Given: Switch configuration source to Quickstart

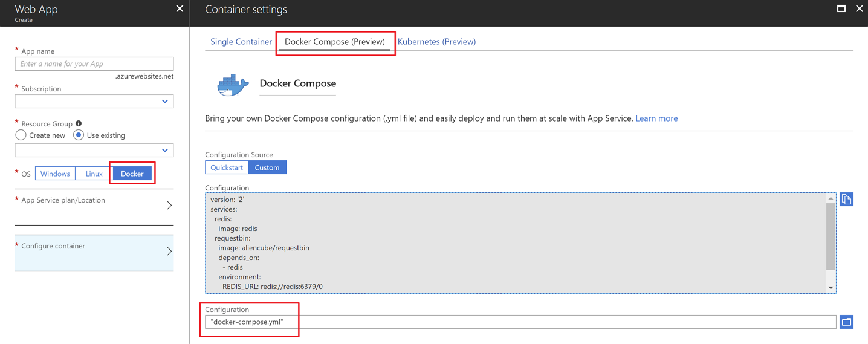Looking at the screenshot, I should click(x=227, y=167).
